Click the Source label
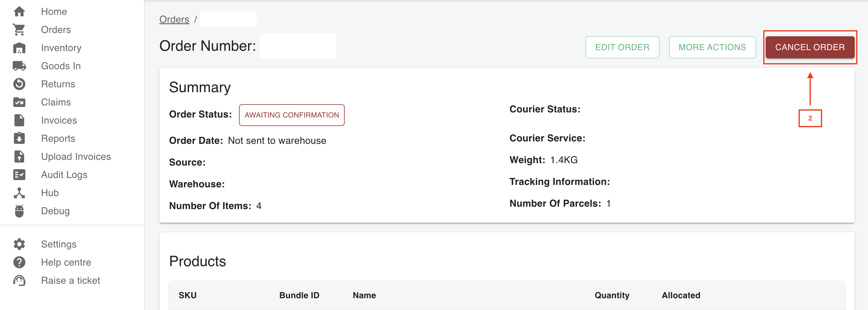The image size is (868, 310). [x=187, y=163]
